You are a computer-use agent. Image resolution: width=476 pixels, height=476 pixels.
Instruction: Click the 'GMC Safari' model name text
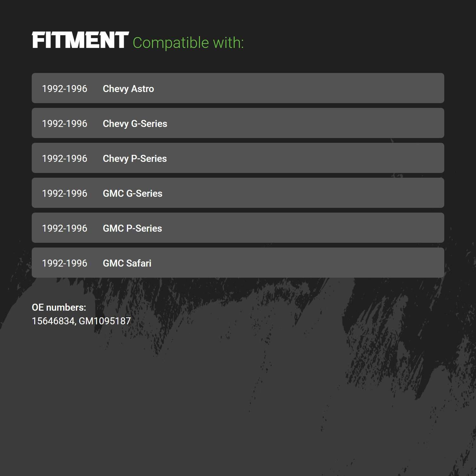coord(127,263)
